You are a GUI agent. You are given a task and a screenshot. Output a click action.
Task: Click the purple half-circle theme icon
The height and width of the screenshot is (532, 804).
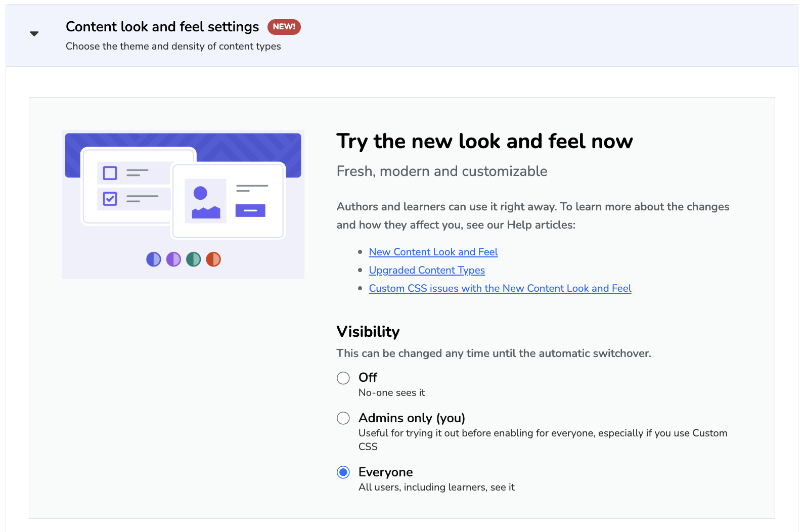click(x=173, y=259)
